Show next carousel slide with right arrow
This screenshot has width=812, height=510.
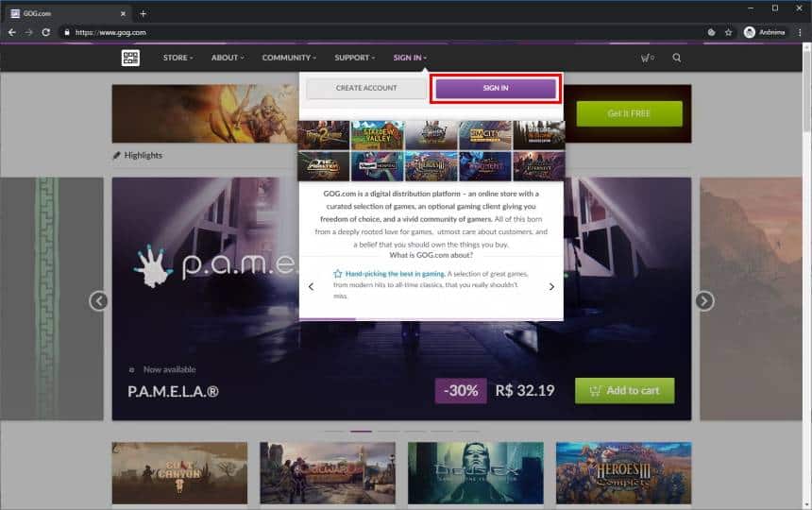tap(704, 301)
